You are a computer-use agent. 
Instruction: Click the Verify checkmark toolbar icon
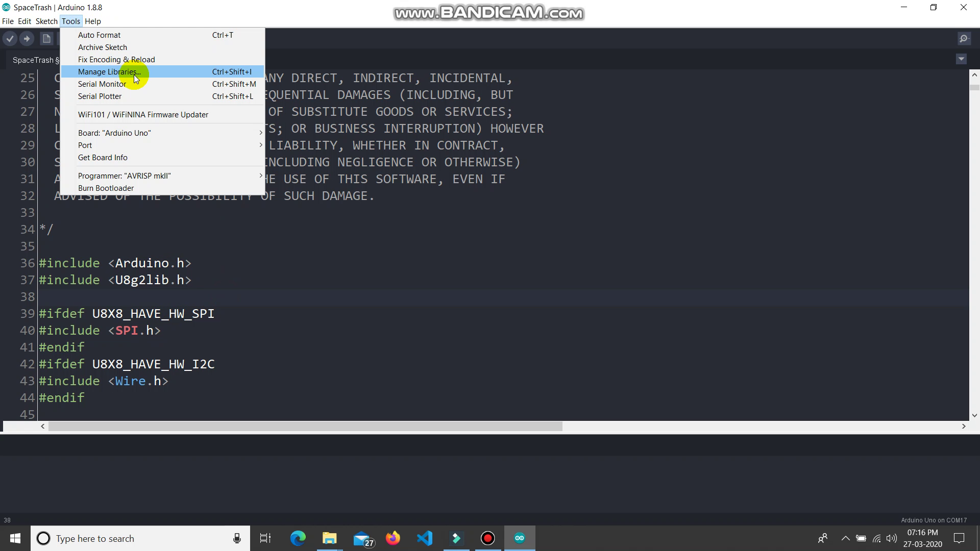tap(10, 39)
